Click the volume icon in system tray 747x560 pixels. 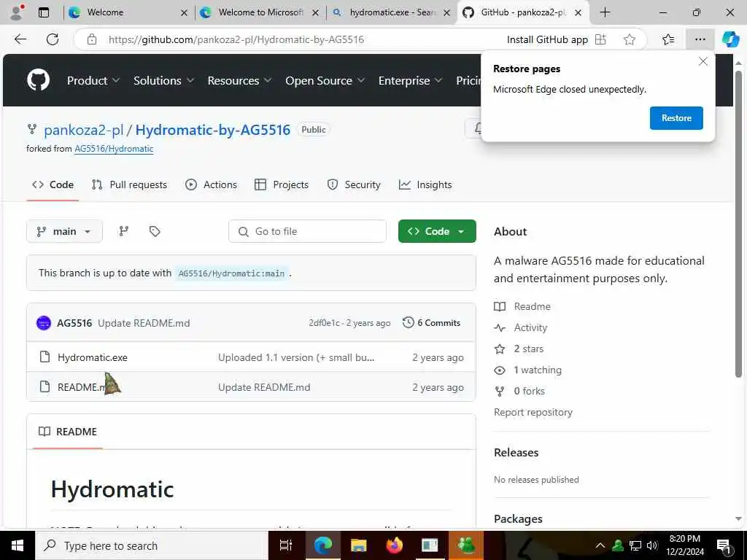tap(652, 545)
